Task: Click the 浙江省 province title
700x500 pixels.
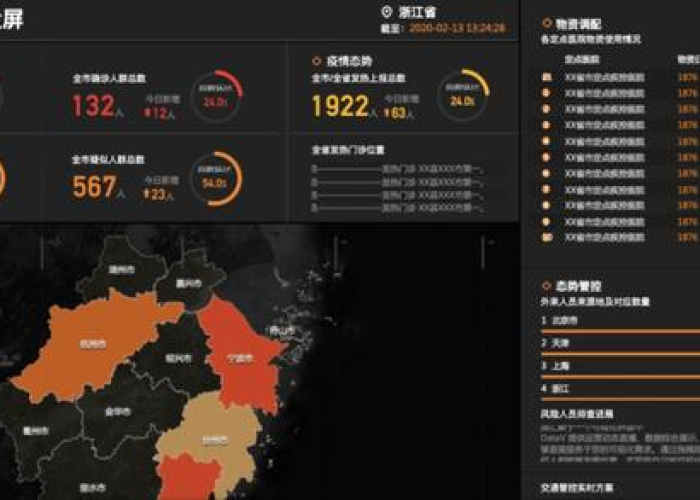Action: point(417,12)
